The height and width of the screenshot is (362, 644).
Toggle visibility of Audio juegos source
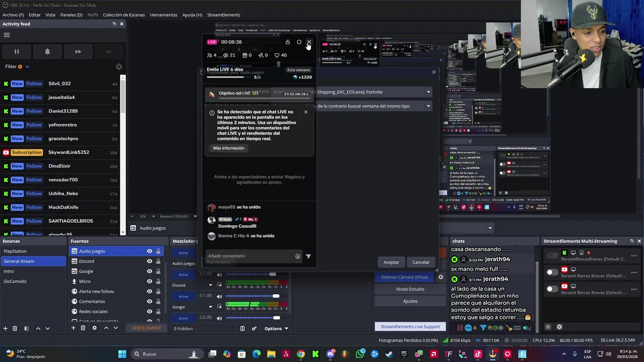pyautogui.click(x=149, y=251)
